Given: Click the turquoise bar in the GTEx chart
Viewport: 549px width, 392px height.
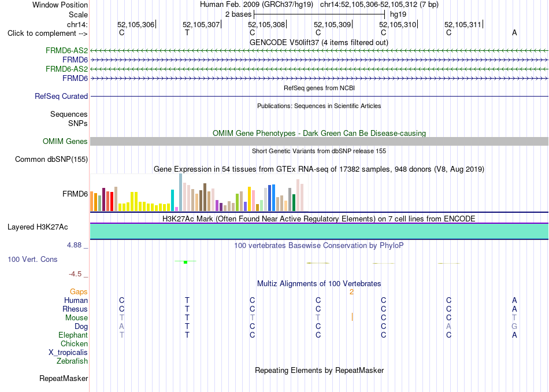Looking at the screenshot, I should click(173, 201).
